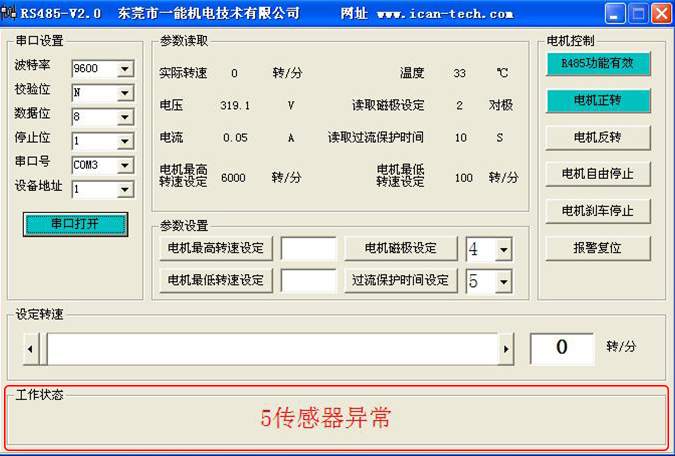Screen dimensions: 675x456
Task: Click the 5传感器异常 status text
Action: pos(326,418)
